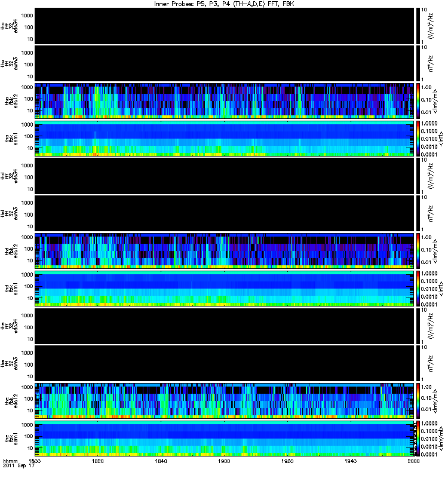The height and width of the screenshot is (478, 448).
Task: Select the tha fbk scm1 spectrogram panel
Action: tap(225, 139)
